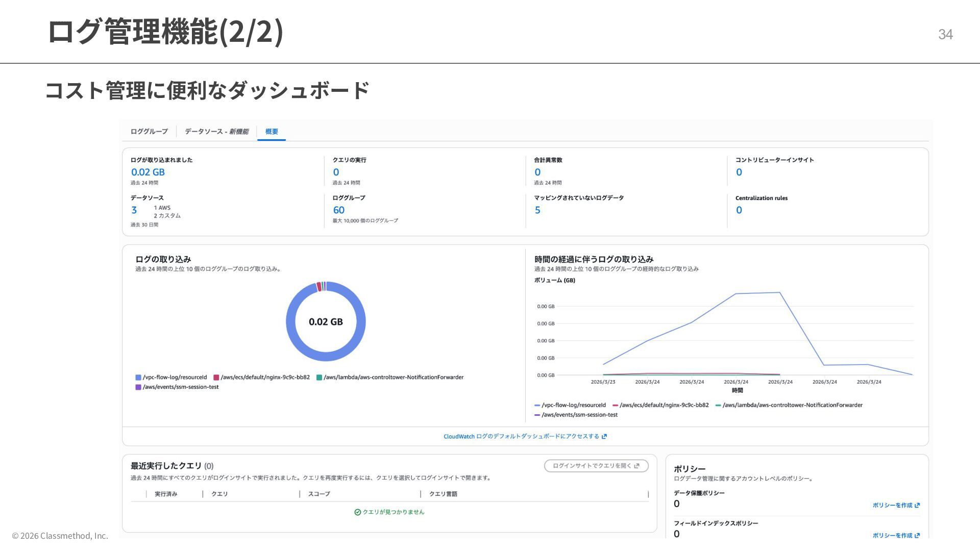Switch to the ロググループ tab
The image size is (980, 551).
coord(149,132)
